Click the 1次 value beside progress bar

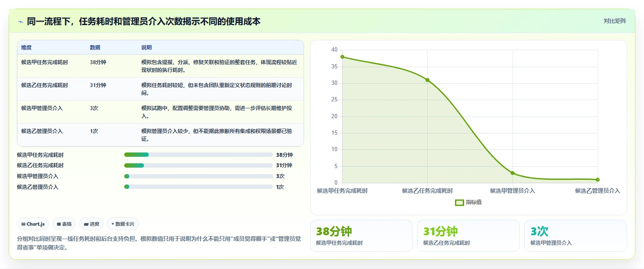[x=280, y=187]
